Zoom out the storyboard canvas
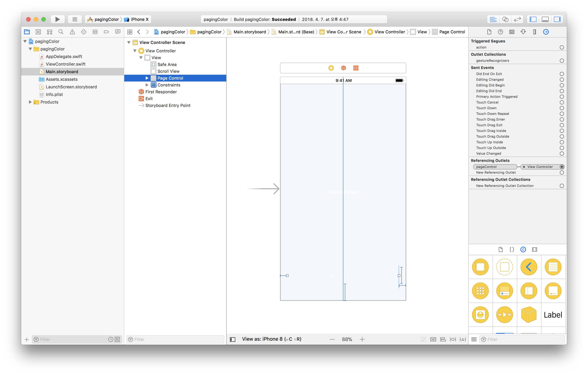Image resolution: width=588 pixels, height=375 pixels. 332,339
